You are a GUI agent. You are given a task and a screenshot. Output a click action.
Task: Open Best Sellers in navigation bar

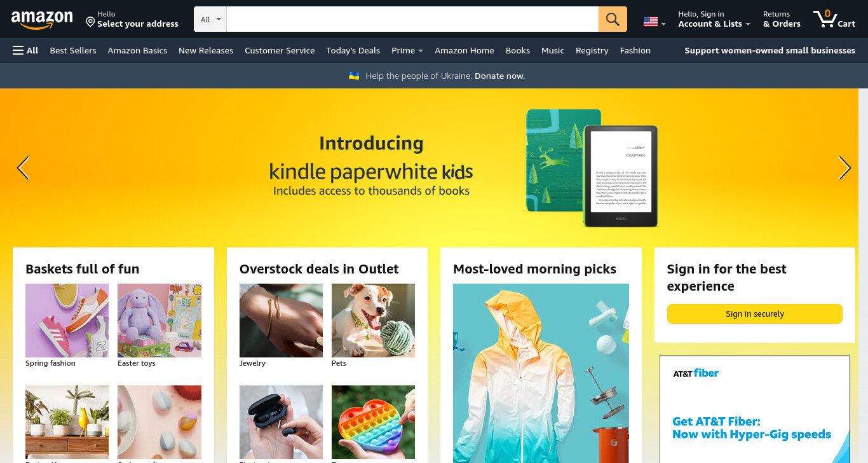(73, 50)
